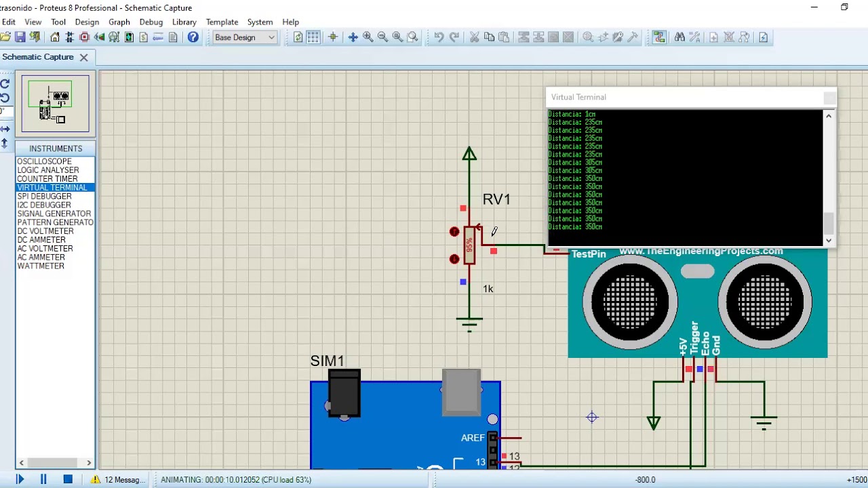Stop the simulation
The height and width of the screenshot is (488, 868).
pyautogui.click(x=68, y=479)
